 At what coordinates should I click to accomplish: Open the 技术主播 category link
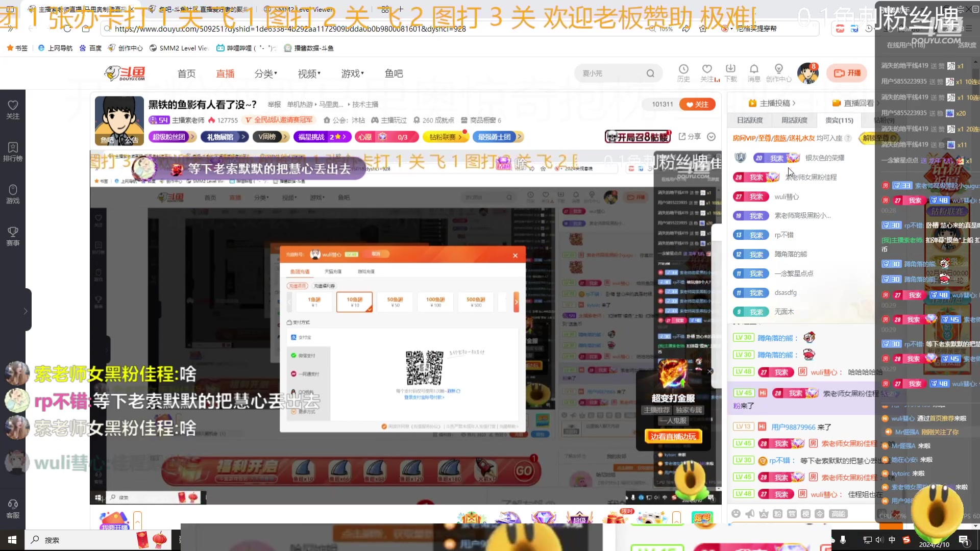coord(365,104)
